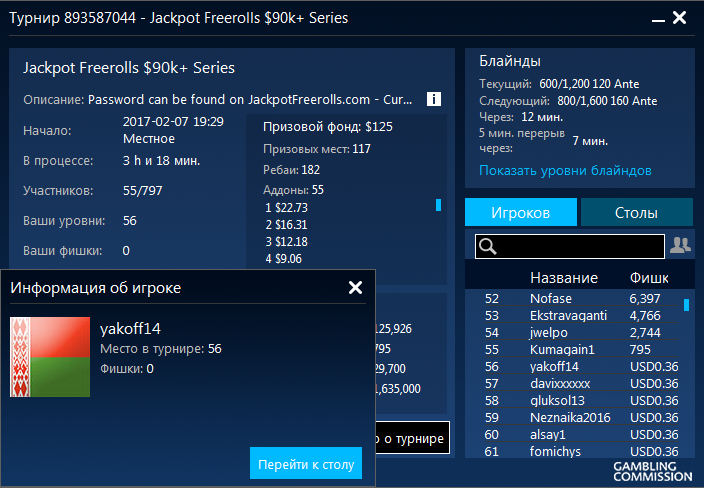704x488 pixels.
Task: Select player row Kumagain1
Action: pos(580,350)
